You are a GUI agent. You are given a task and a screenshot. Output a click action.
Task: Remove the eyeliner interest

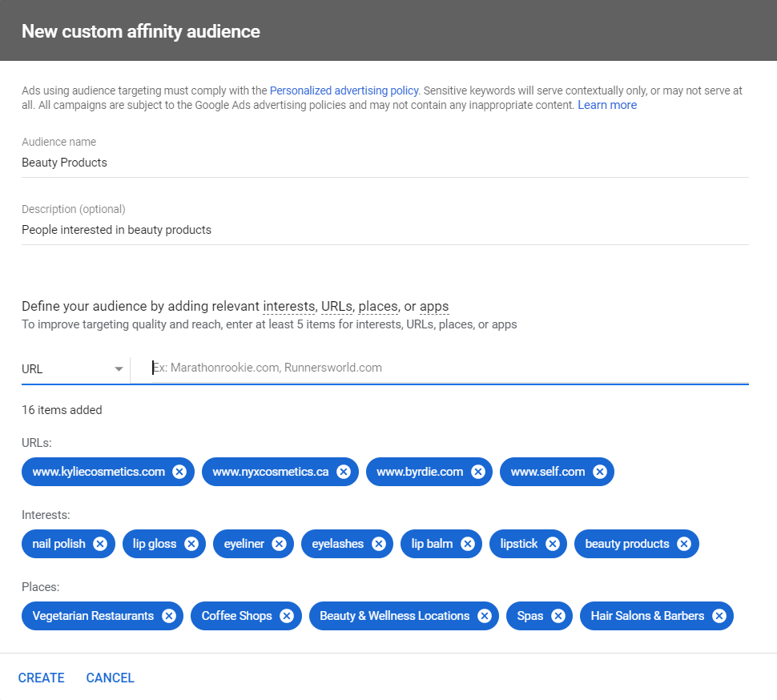(279, 544)
